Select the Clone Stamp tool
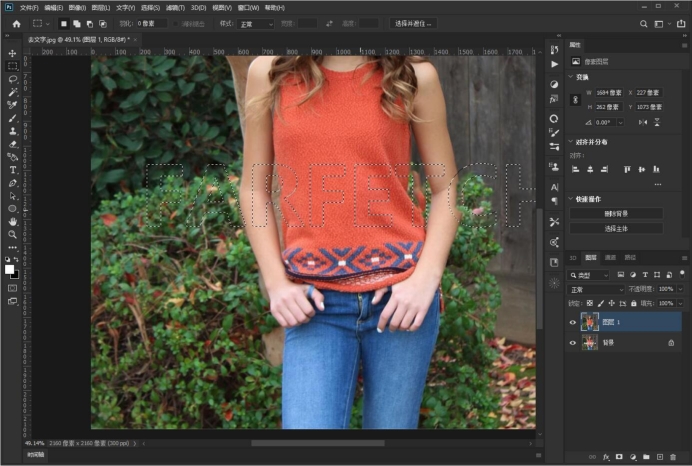The width and height of the screenshot is (692, 466). click(x=12, y=131)
